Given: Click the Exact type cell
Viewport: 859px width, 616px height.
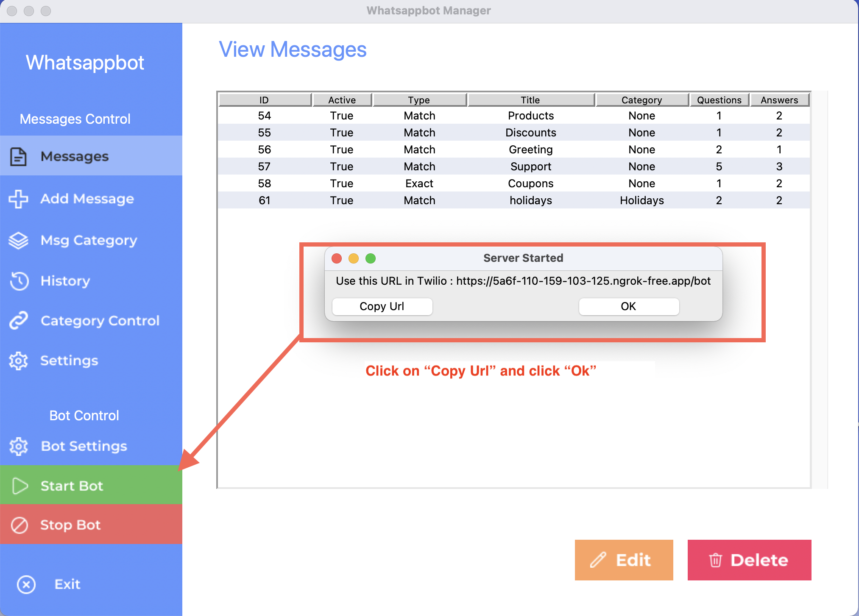Looking at the screenshot, I should (x=419, y=183).
